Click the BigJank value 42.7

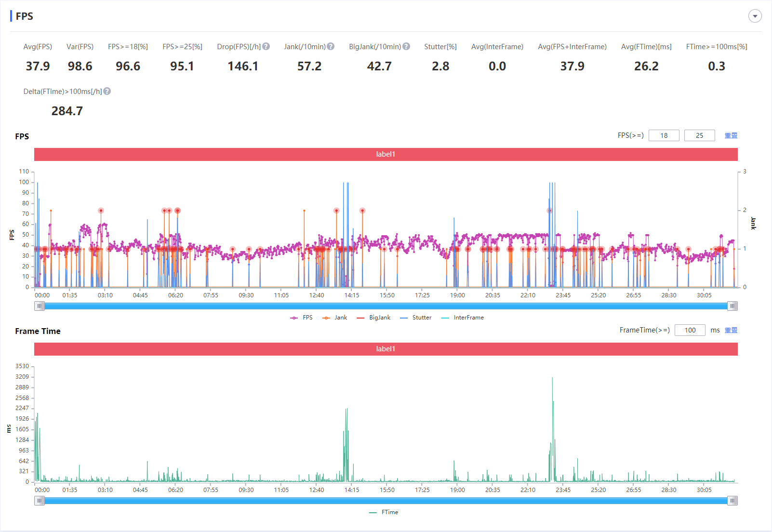click(x=379, y=66)
